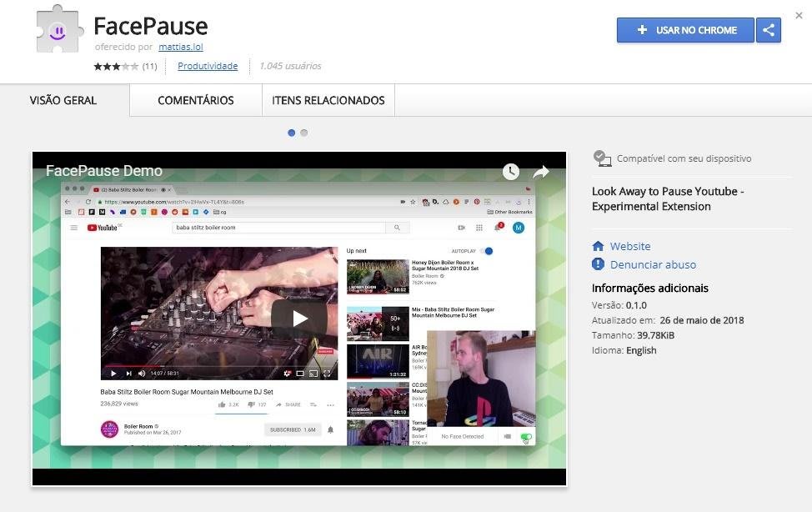
Task: Select the second carousel dot
Action: point(304,133)
